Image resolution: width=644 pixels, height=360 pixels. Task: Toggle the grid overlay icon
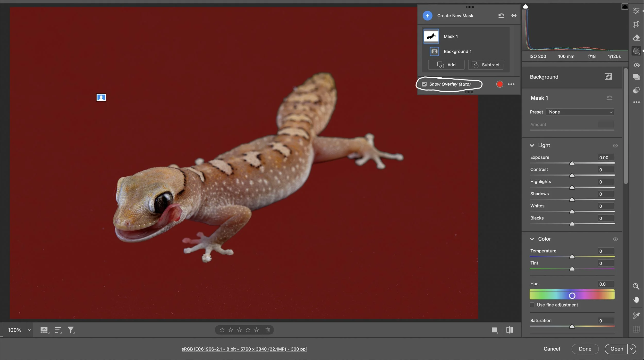636,329
